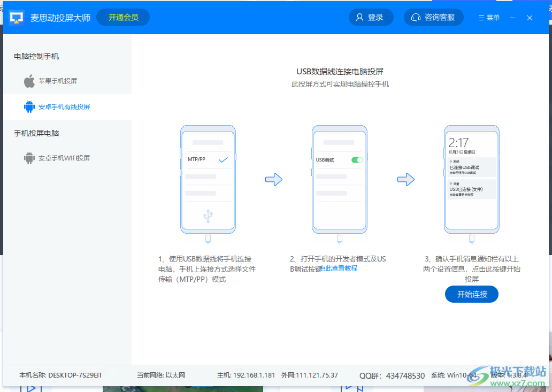Click the 已连接USB调试 notification in third phone

coord(470,167)
